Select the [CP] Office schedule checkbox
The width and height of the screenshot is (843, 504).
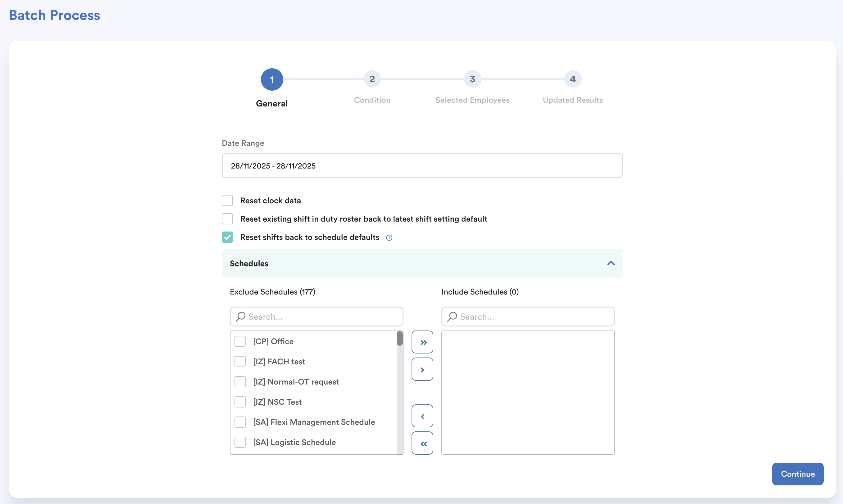240,341
